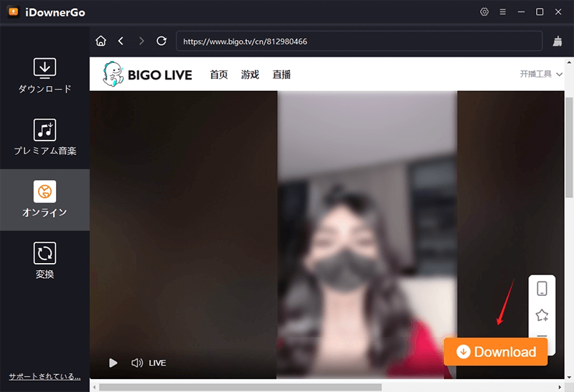Click the scroll up arrow

[x=569, y=62]
